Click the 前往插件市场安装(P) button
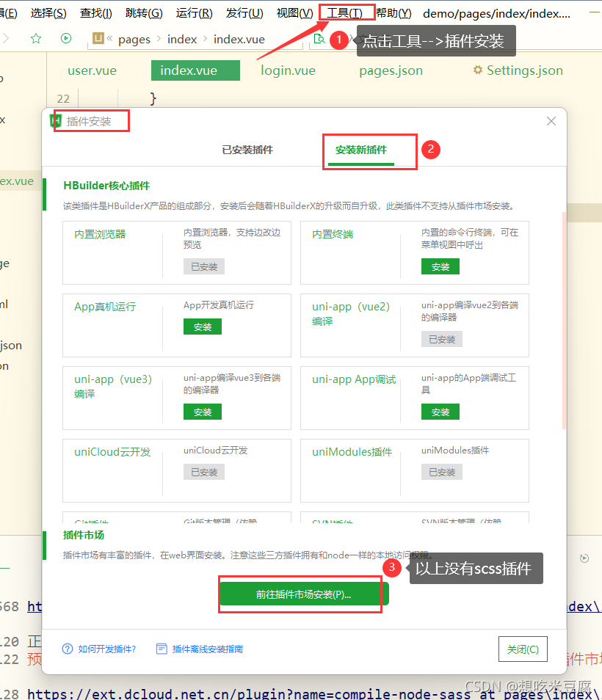This screenshot has height=700, width=602. point(300,594)
